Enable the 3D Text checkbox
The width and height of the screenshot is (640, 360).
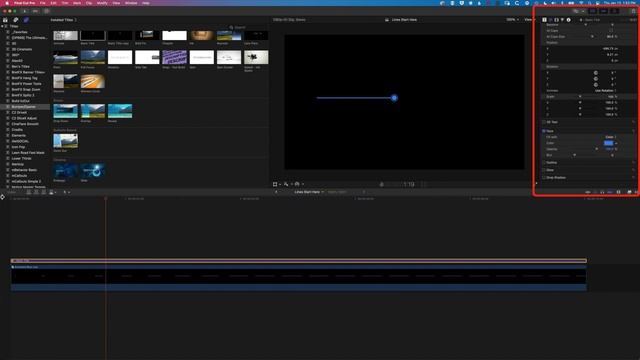(544, 122)
